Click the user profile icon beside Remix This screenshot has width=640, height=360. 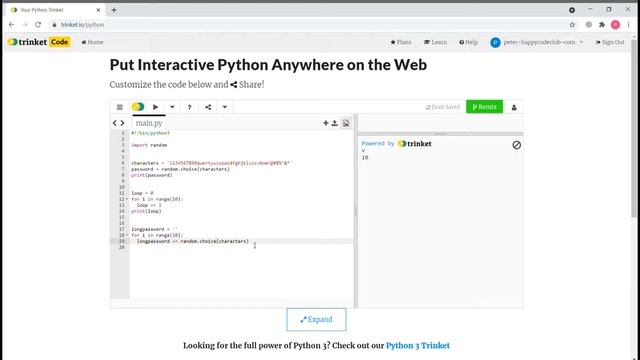(514, 107)
